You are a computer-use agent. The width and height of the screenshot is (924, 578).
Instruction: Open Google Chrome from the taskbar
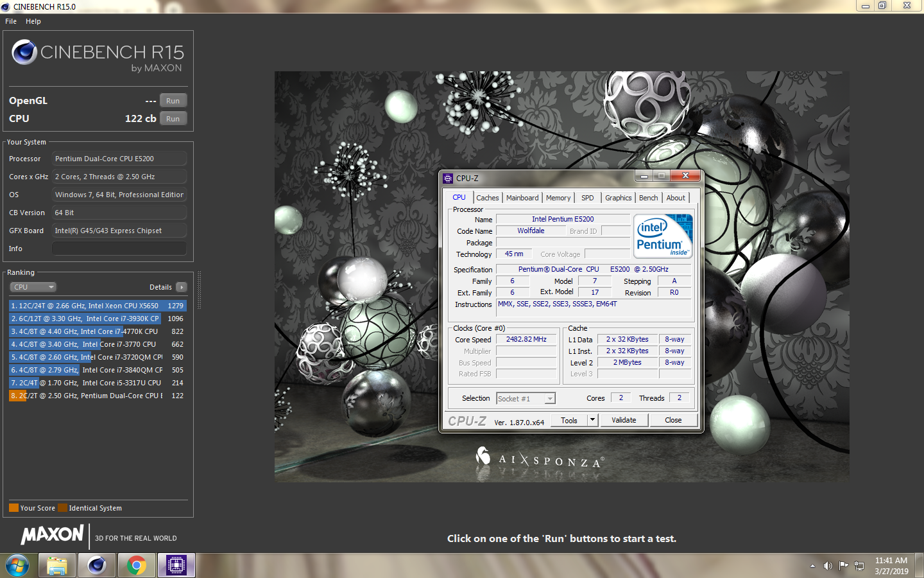coord(136,566)
